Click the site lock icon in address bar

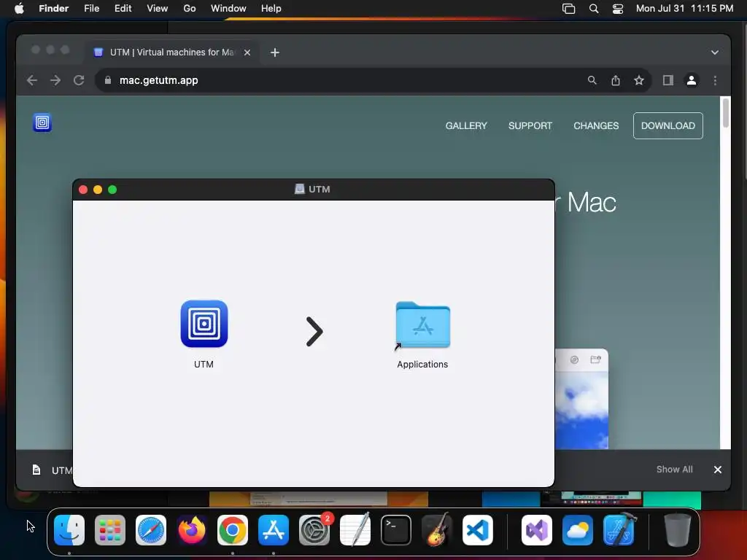[108, 80]
